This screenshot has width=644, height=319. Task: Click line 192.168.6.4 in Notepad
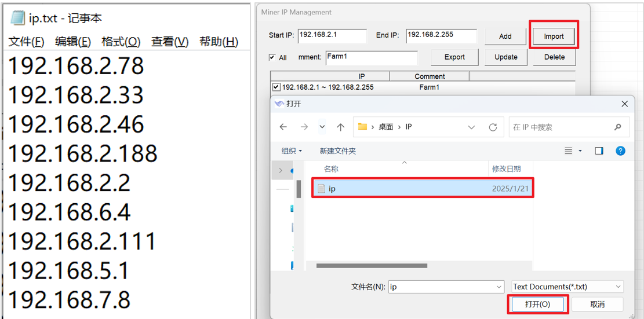tap(69, 212)
